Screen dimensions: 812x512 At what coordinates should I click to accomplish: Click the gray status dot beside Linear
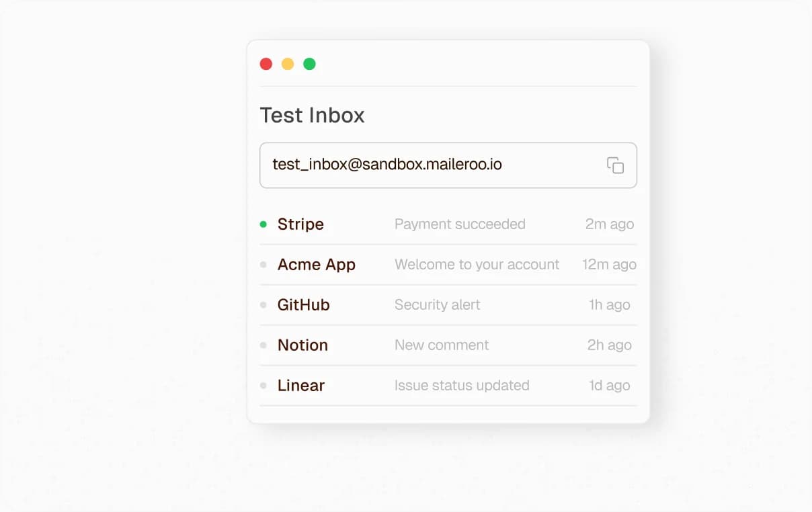[x=263, y=386]
